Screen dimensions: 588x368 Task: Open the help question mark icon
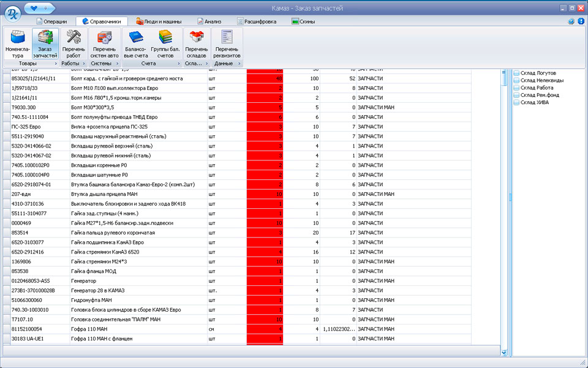coord(571,21)
